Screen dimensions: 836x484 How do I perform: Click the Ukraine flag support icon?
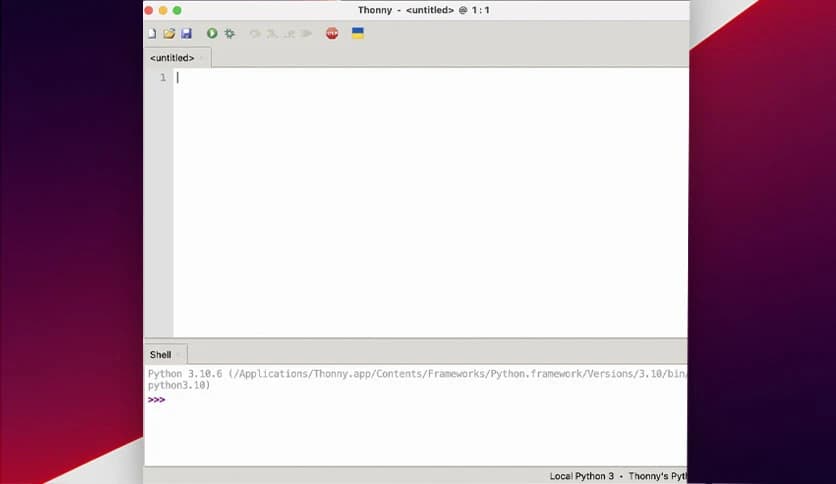[357, 33]
